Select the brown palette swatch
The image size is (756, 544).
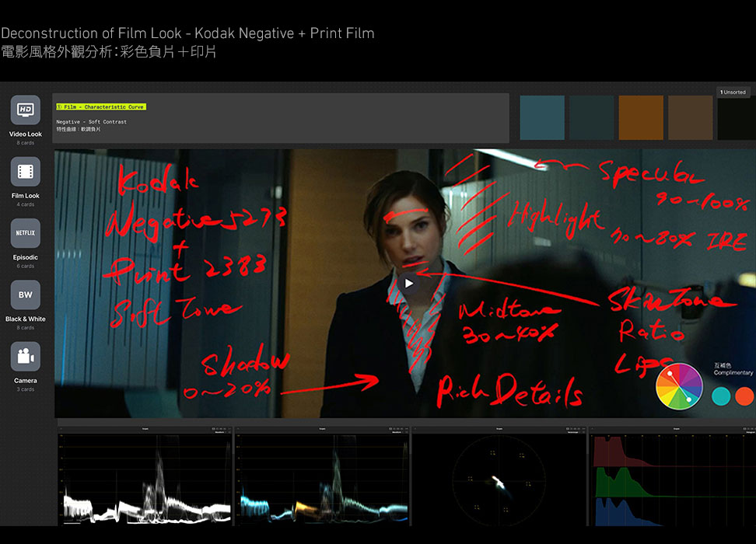click(x=691, y=117)
